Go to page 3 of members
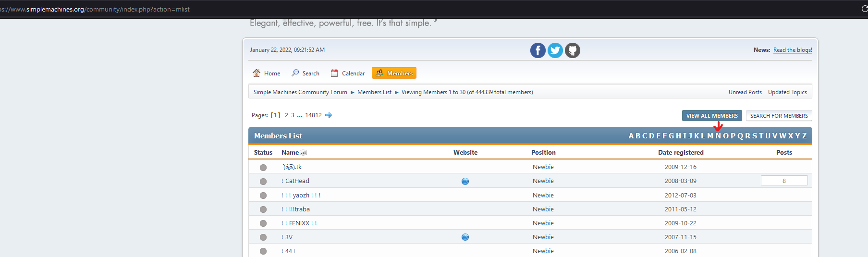The width and height of the screenshot is (868, 257). pyautogui.click(x=293, y=115)
